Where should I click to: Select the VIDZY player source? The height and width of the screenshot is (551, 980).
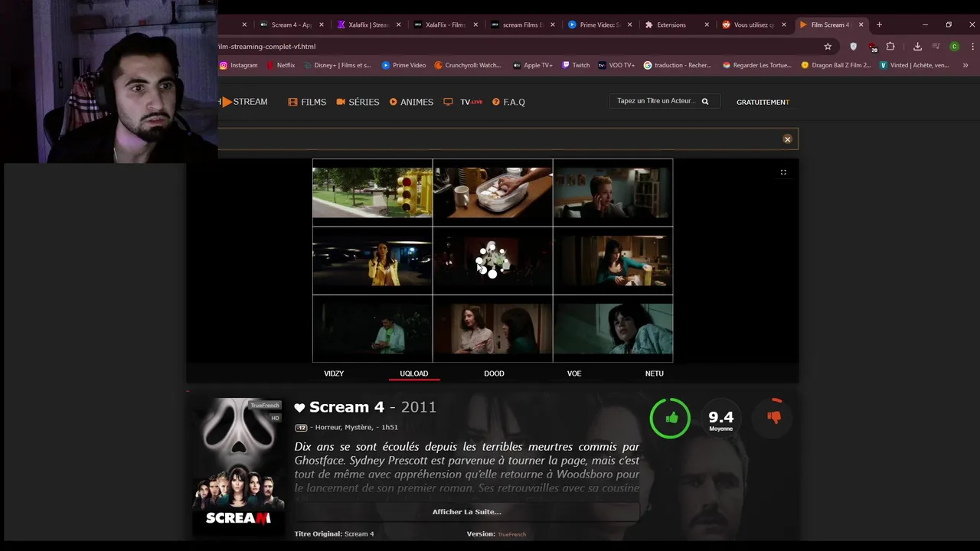[x=334, y=373]
